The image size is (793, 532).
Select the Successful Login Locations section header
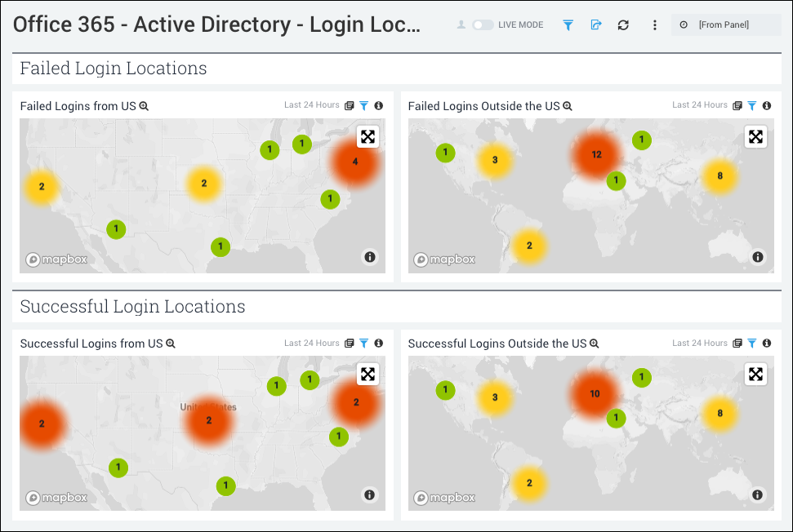[132, 307]
